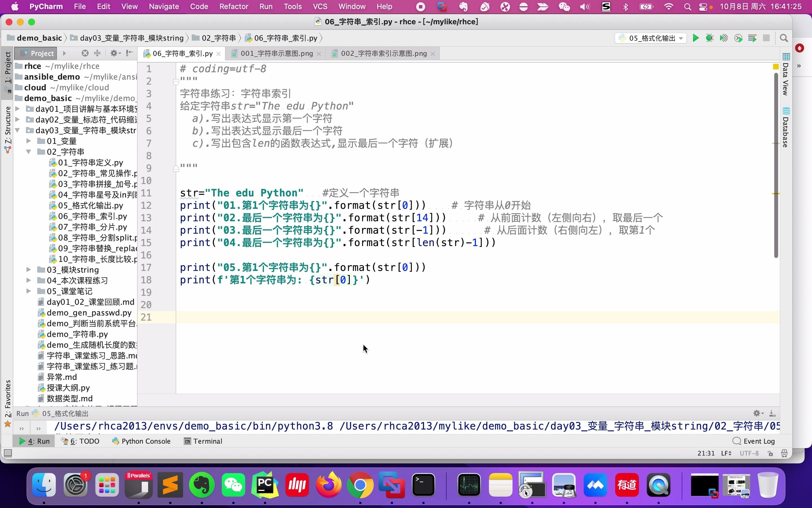Click the macOS volume icon in menu bar
Viewport: 812px width, 508px height.
point(585,6)
